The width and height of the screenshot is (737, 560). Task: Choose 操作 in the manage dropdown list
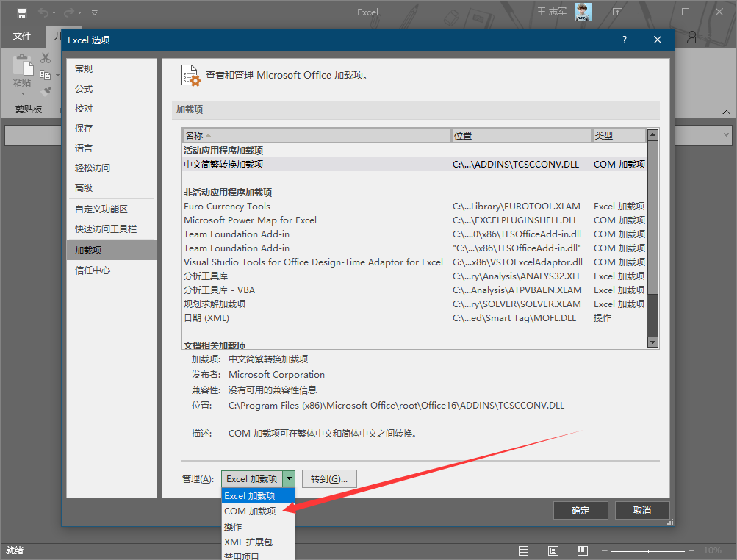[x=233, y=526]
